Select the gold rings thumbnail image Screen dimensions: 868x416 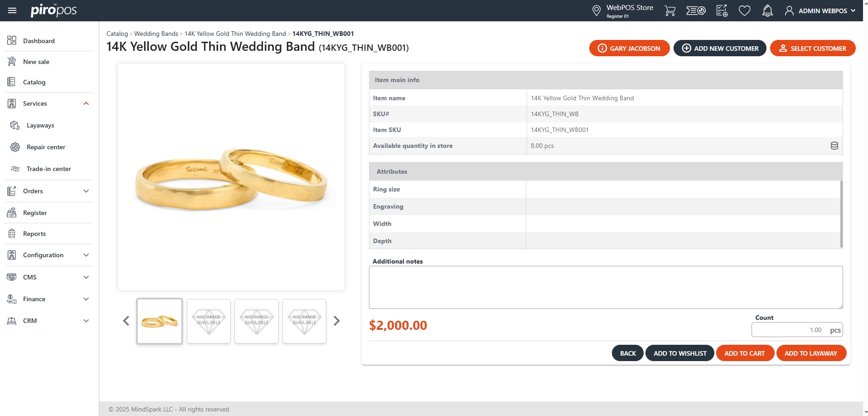pyautogui.click(x=160, y=321)
